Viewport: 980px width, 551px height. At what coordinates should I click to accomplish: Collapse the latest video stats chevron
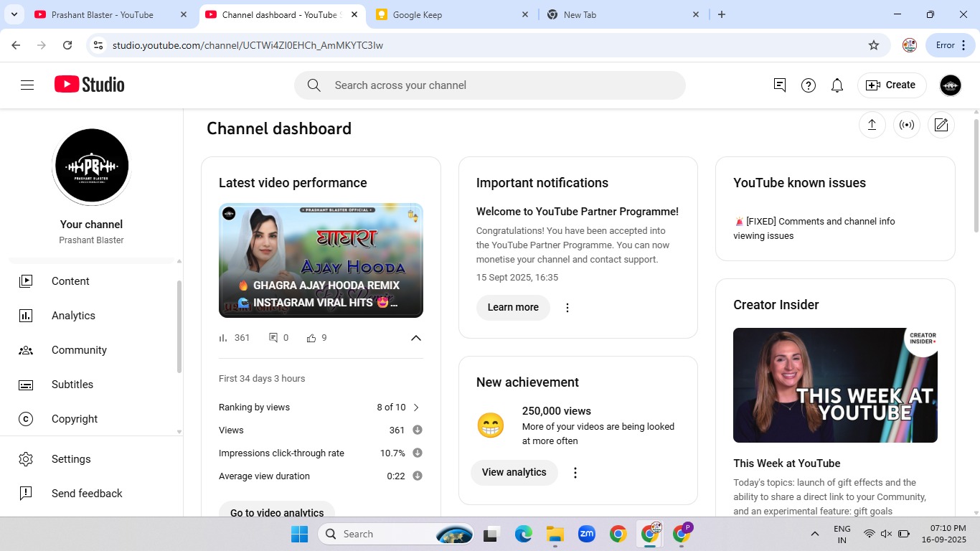pos(415,338)
